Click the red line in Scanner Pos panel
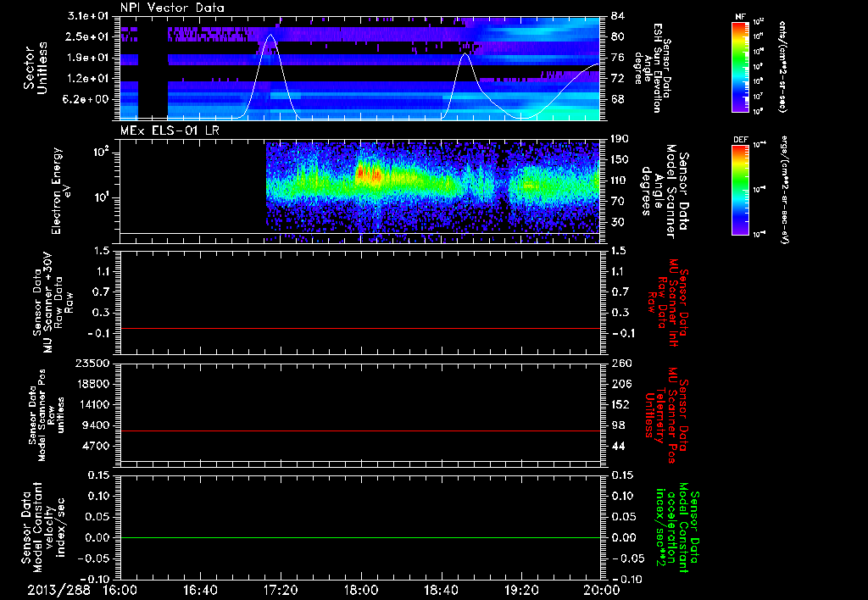868x600 pixels. 360,431
